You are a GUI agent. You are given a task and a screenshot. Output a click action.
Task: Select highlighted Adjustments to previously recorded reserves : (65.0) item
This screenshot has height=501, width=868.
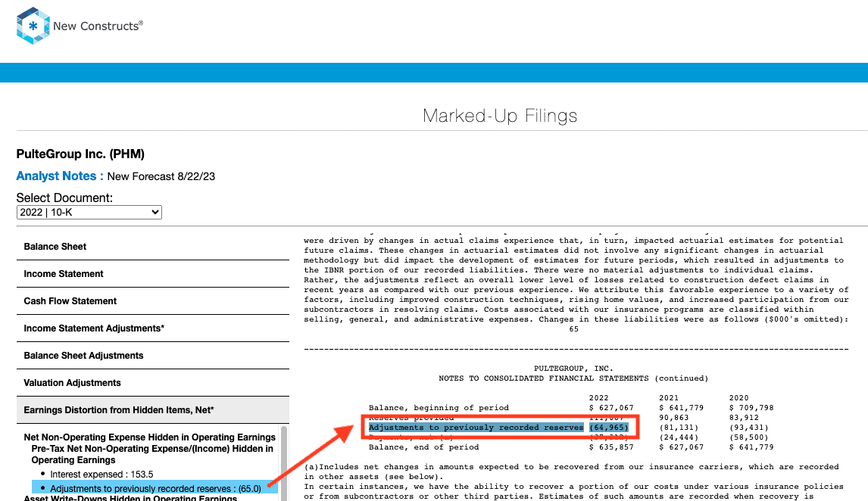155,488
